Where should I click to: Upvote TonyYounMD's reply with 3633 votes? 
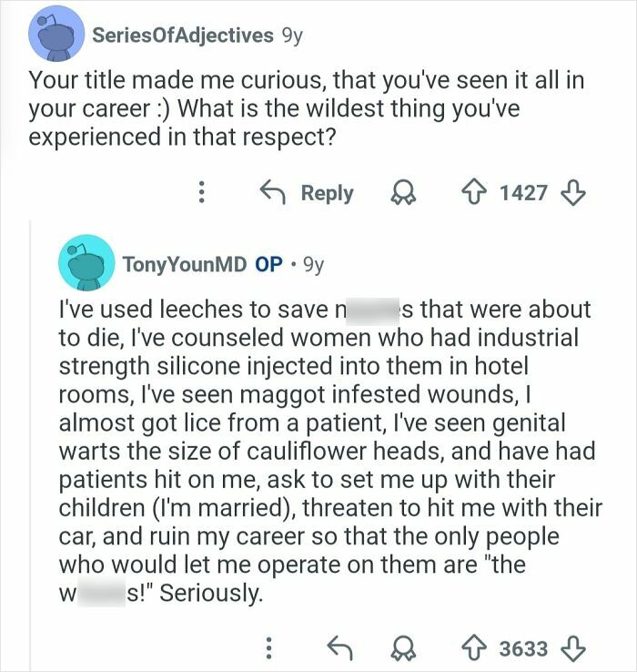(473, 647)
